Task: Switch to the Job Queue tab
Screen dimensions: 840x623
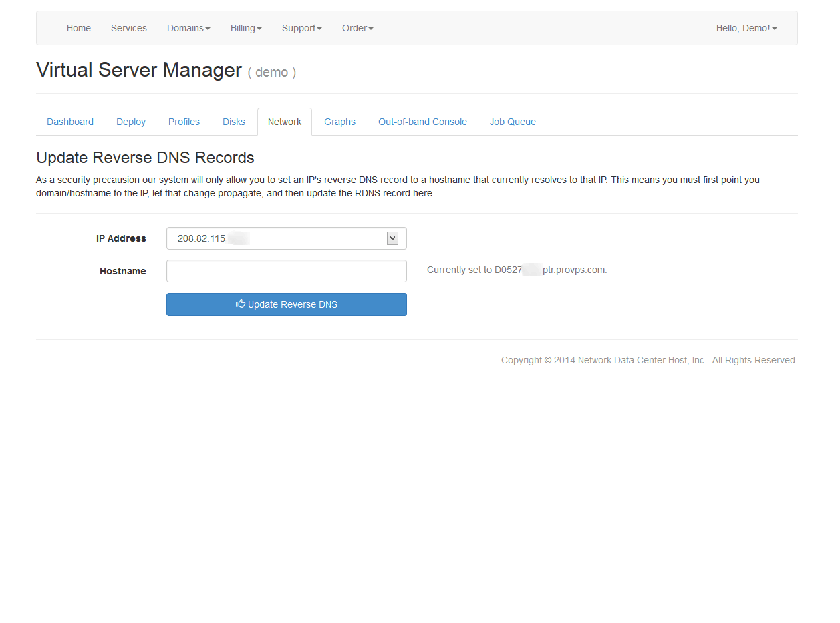Action: [513, 122]
